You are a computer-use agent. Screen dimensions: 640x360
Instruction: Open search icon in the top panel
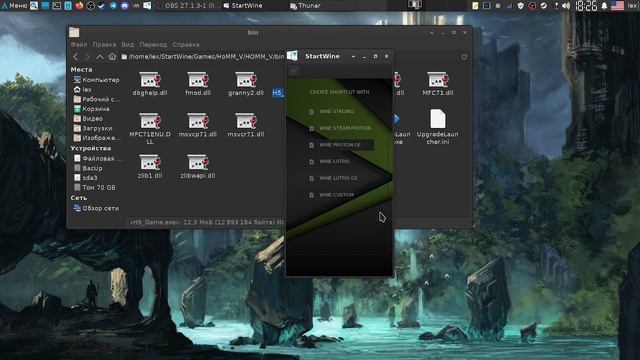click(34, 6)
